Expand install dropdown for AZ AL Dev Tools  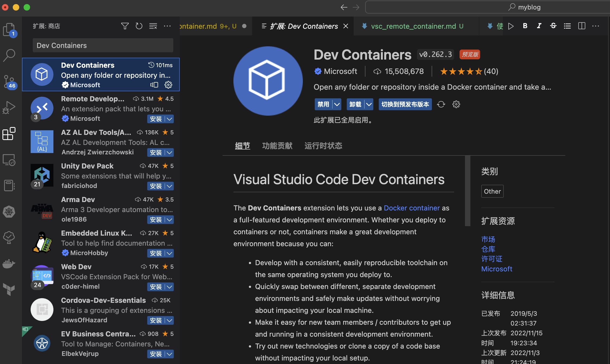click(x=169, y=152)
